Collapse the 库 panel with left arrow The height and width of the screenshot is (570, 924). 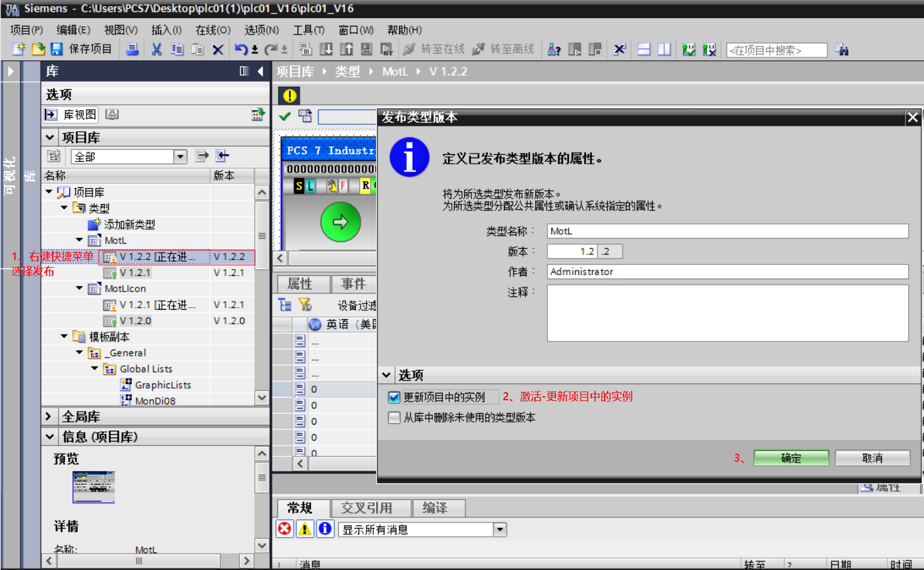(x=260, y=71)
